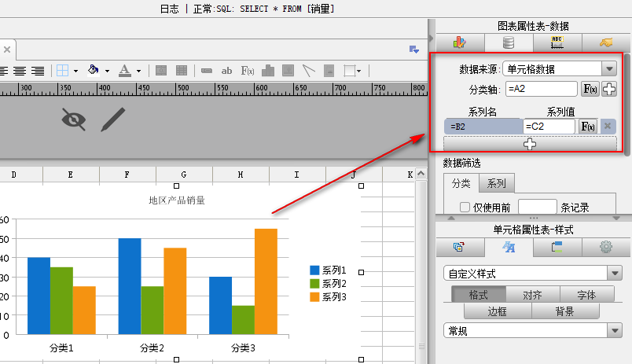This screenshot has width=632, height=364.
Task: Select the 系列 filter tab
Action: coord(496,184)
